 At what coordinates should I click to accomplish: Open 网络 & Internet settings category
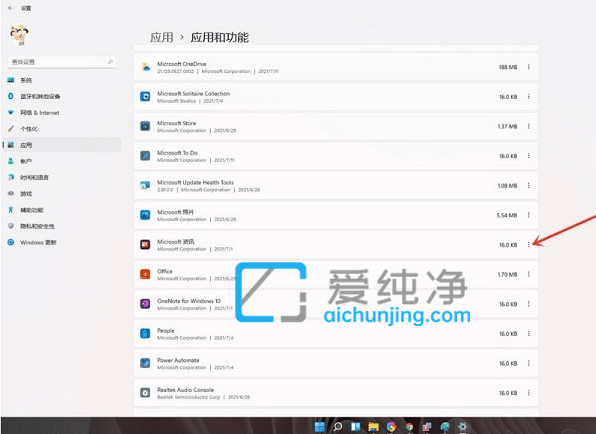pyautogui.click(x=62, y=113)
